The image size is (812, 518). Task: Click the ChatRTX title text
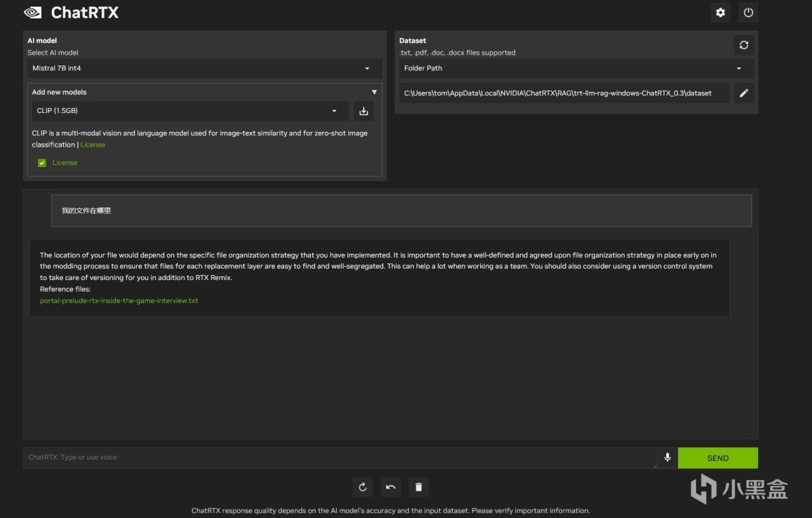(84, 13)
